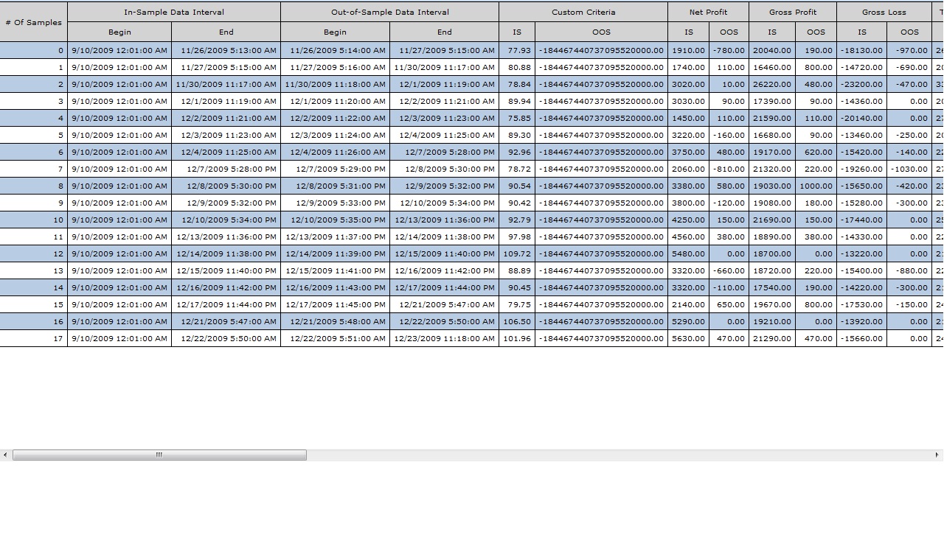The height and width of the screenshot is (560, 944).
Task: Click the 'Gross Profit' column group header
Action: click(x=793, y=12)
